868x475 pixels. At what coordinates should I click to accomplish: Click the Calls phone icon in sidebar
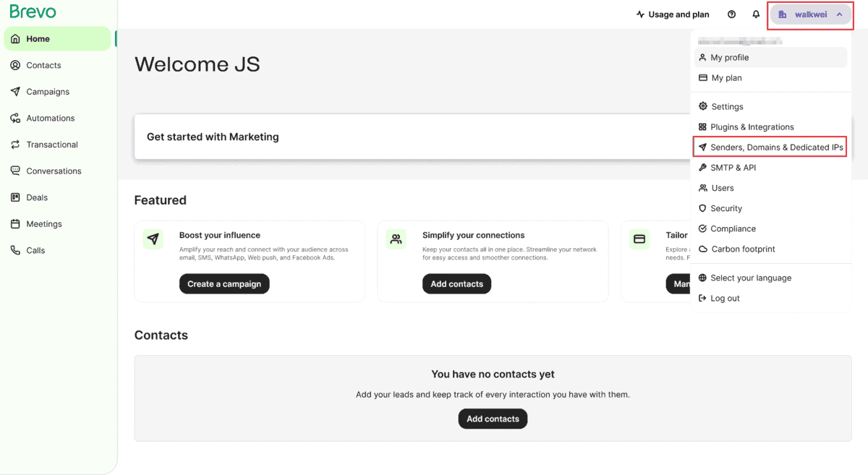(15, 250)
